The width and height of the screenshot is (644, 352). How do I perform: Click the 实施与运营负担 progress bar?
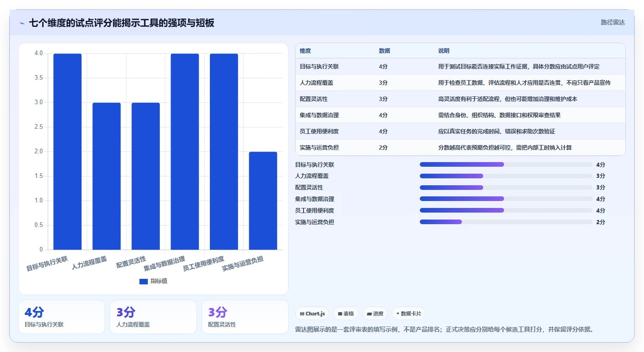tap(506, 222)
